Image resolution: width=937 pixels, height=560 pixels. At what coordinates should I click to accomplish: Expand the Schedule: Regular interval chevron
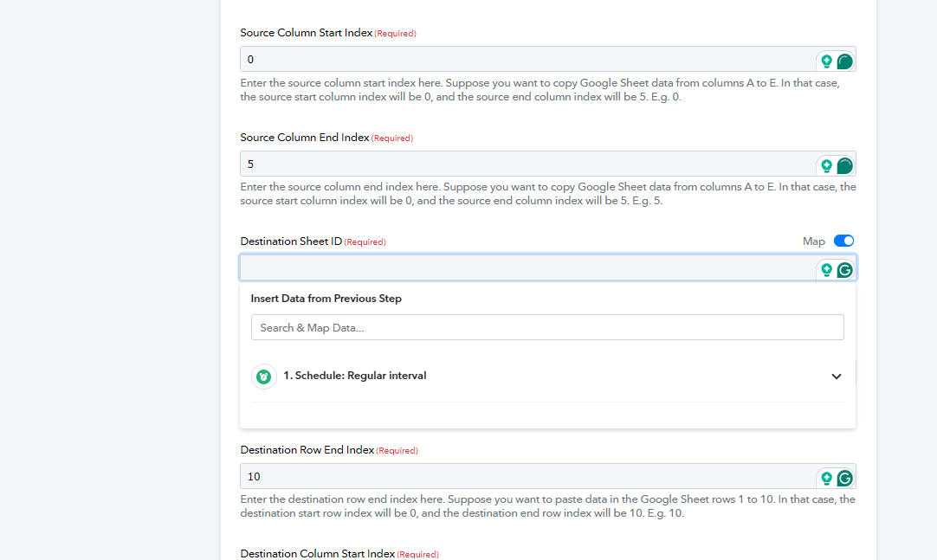pos(836,377)
